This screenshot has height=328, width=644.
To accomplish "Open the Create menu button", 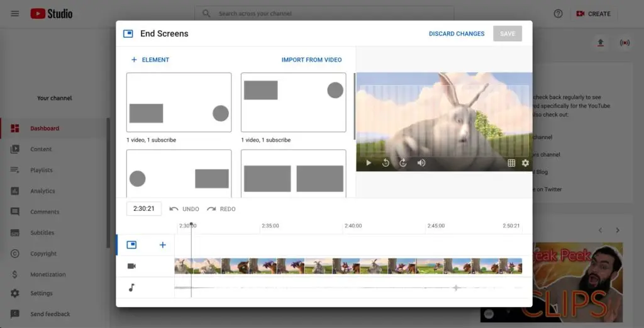I will tap(594, 14).
